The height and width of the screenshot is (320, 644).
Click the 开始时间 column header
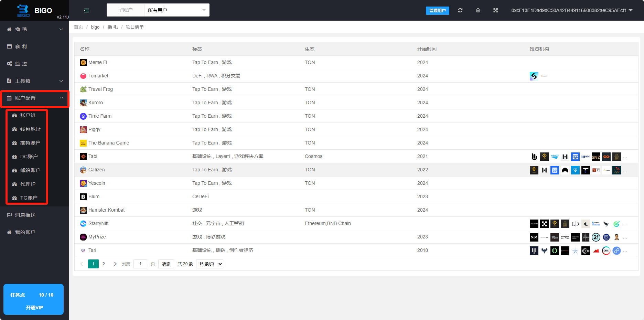click(x=427, y=49)
